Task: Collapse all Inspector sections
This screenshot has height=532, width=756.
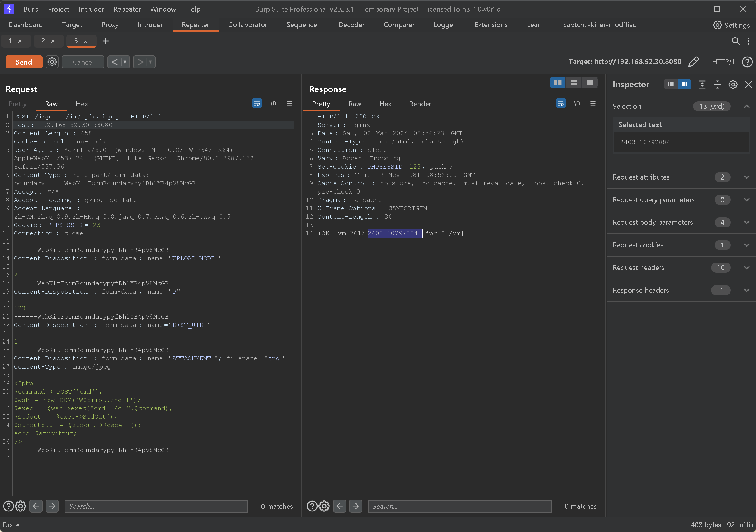Action: [717, 84]
